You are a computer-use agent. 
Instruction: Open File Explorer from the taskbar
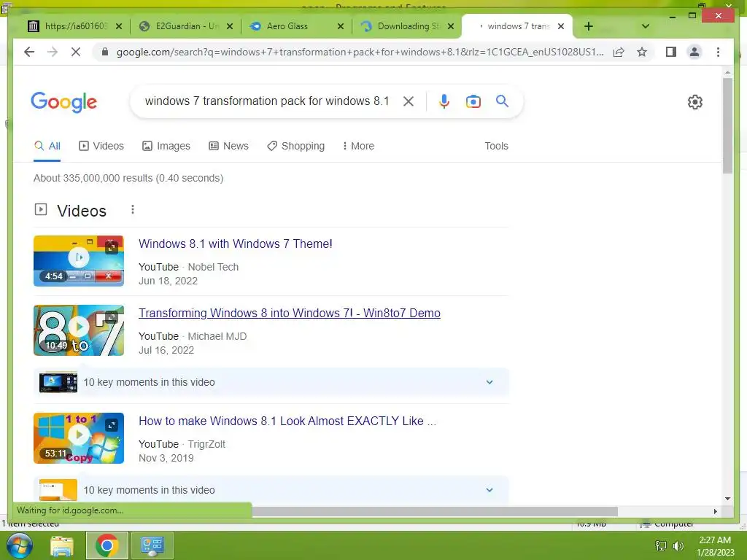click(62, 545)
